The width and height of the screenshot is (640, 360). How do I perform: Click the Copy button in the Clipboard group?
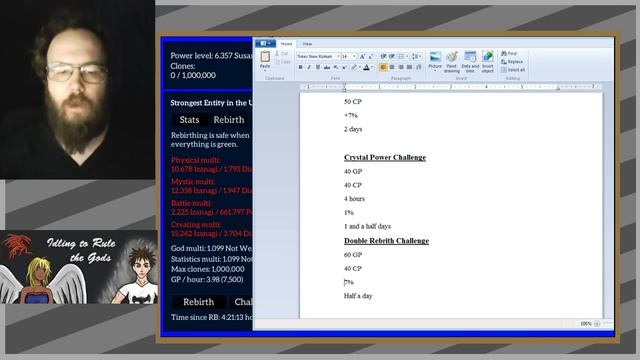coord(283,62)
